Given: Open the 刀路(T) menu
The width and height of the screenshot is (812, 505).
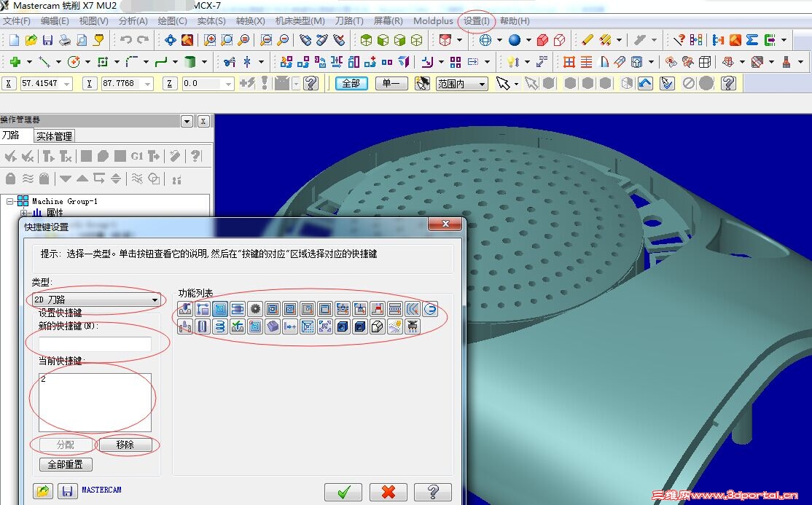Looking at the screenshot, I should pyautogui.click(x=349, y=20).
